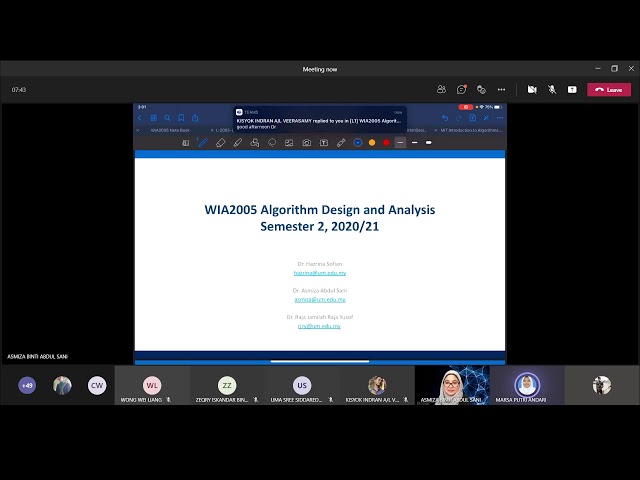
Task: Click the Meeting now window title
Action: coord(320,69)
